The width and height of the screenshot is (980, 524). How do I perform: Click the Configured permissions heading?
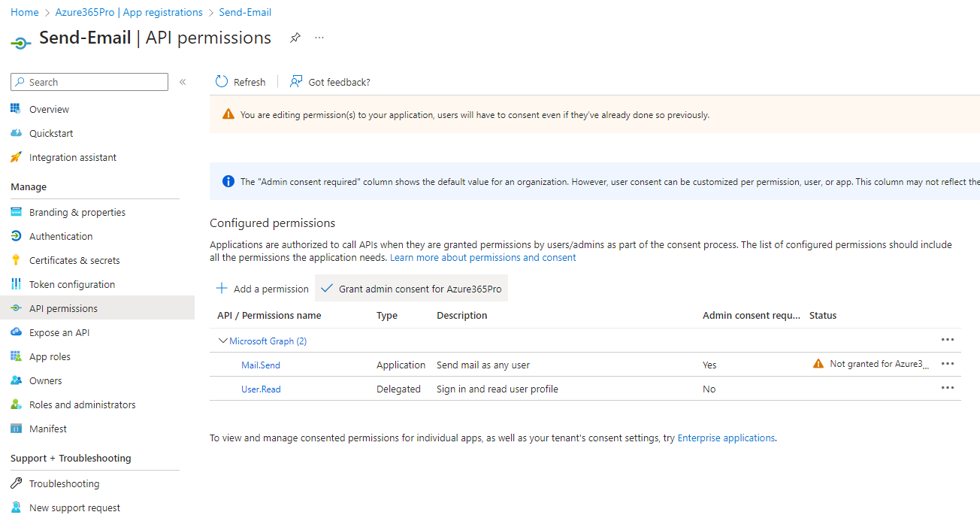tap(272, 223)
